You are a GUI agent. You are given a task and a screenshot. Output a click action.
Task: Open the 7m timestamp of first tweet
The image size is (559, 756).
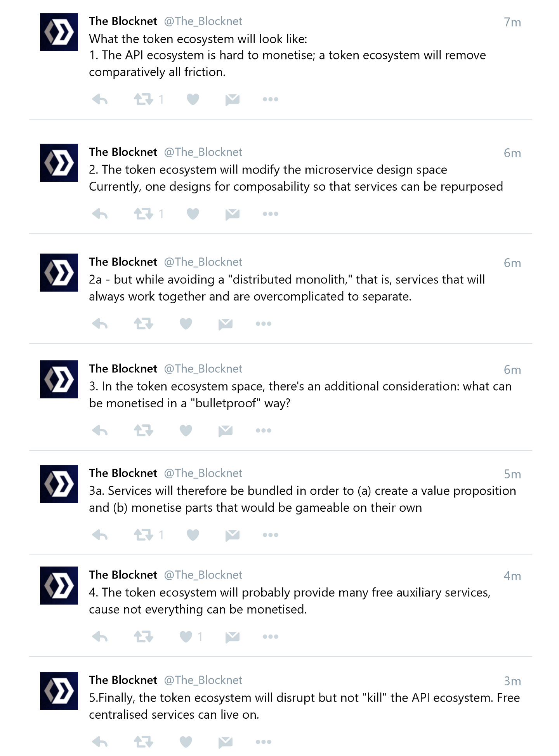[x=512, y=23]
